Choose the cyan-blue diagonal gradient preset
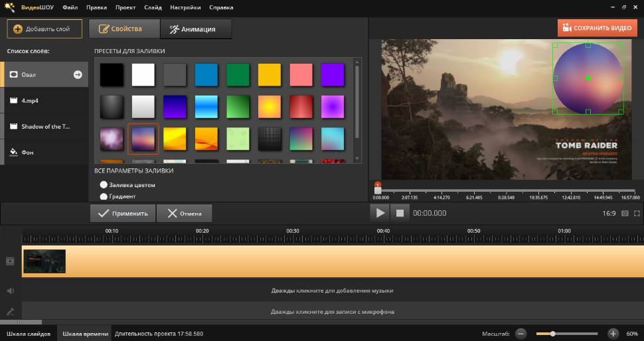The width and height of the screenshot is (644, 341). (x=333, y=139)
